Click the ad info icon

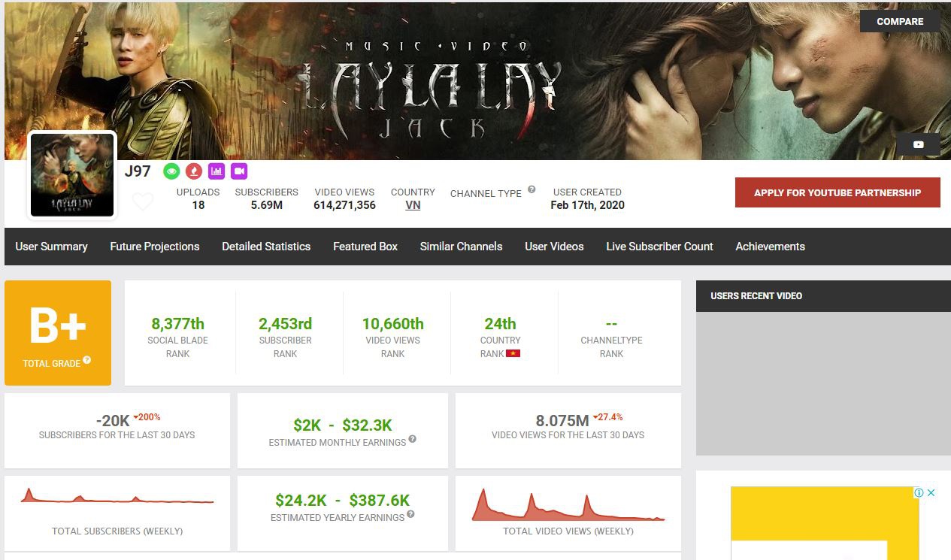919,493
